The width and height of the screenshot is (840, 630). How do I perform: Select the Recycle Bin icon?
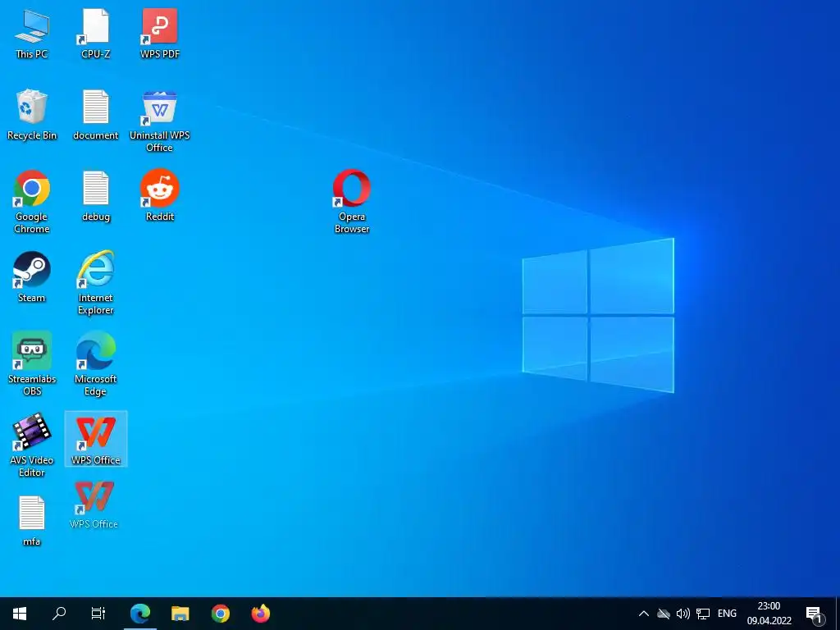32,115
